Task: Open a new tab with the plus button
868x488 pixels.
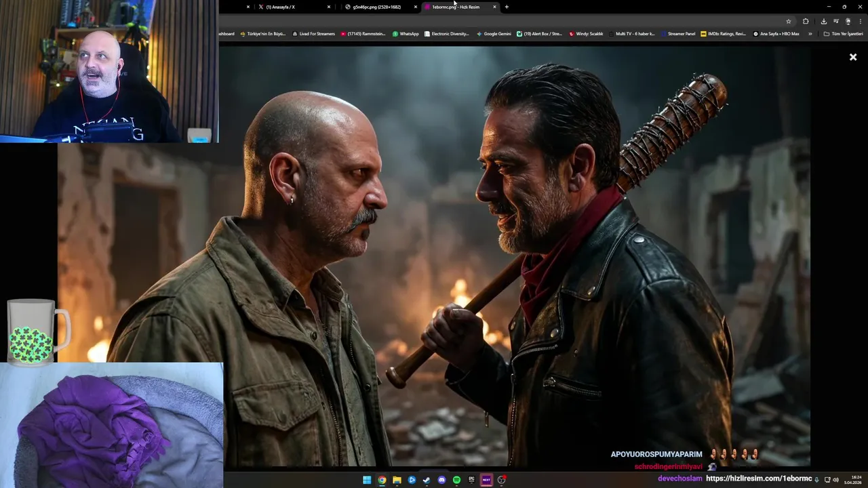Action: [507, 7]
